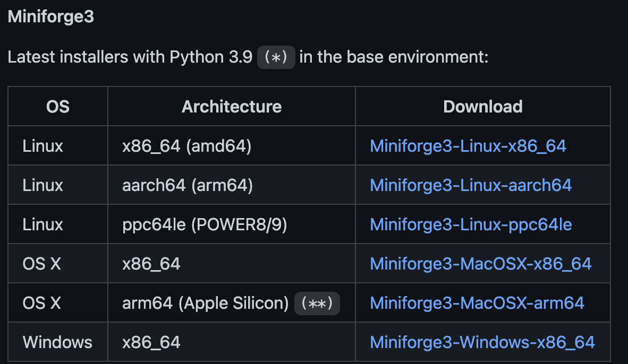
Task: Click the Windows OS cell
Action: (x=57, y=342)
